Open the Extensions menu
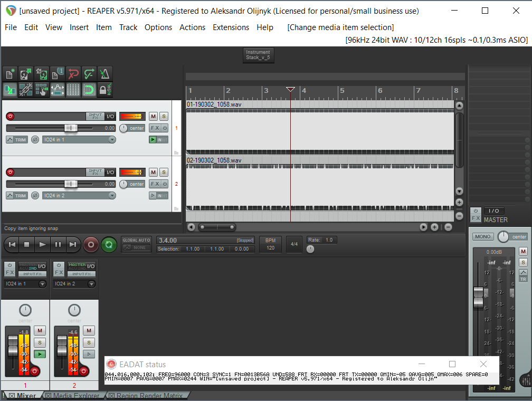This screenshot has width=532, height=401. pos(231,27)
